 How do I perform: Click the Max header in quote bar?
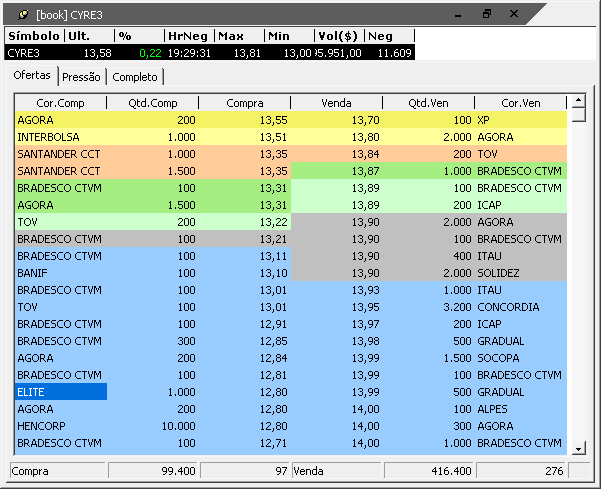[240, 36]
